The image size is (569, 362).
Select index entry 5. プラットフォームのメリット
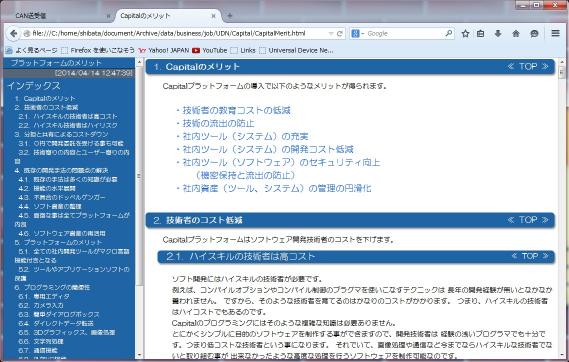point(58,242)
